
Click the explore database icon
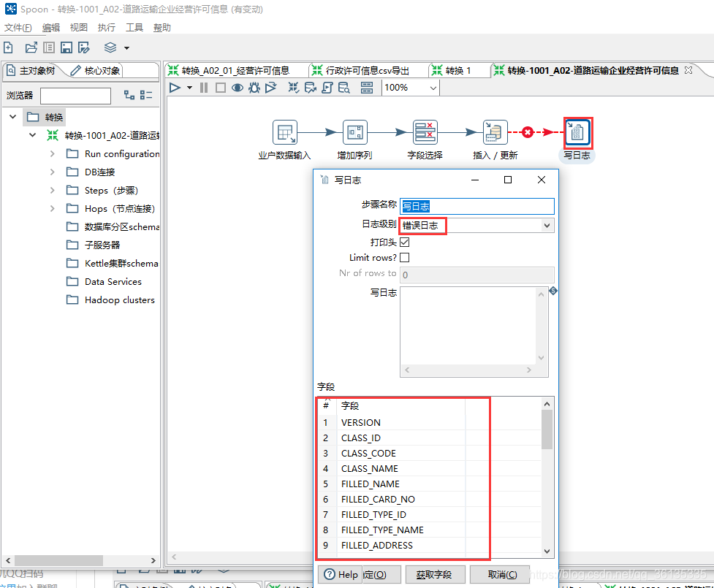click(x=343, y=88)
